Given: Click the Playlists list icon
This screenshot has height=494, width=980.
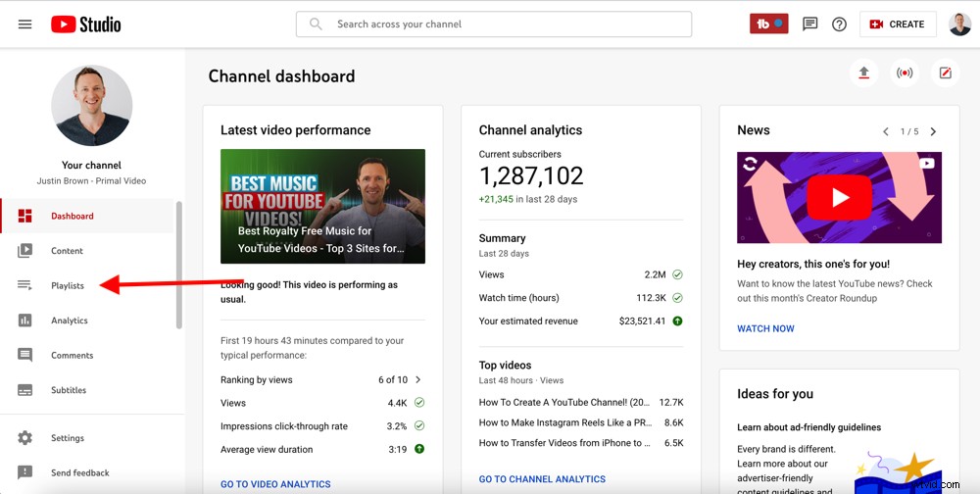Looking at the screenshot, I should coord(25,286).
